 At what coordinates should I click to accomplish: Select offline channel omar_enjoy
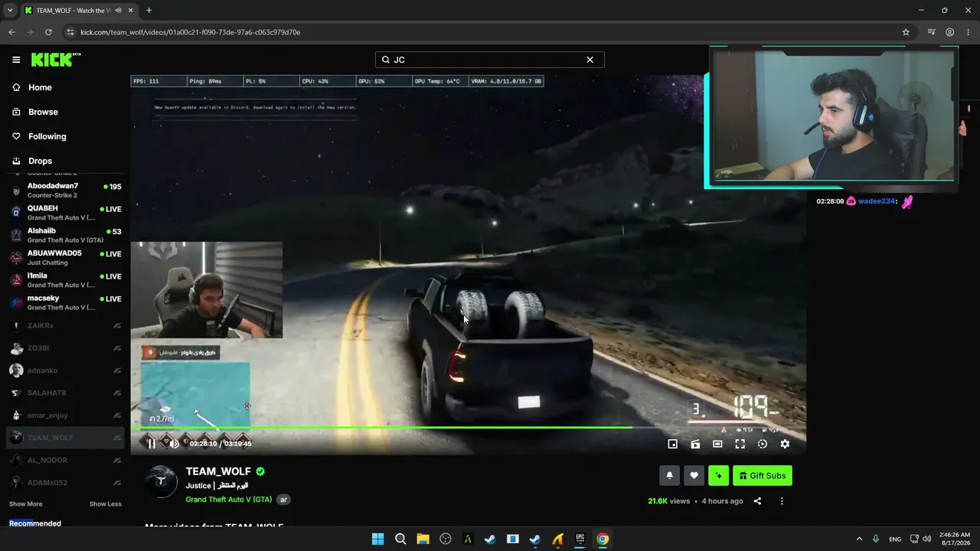tap(65, 416)
